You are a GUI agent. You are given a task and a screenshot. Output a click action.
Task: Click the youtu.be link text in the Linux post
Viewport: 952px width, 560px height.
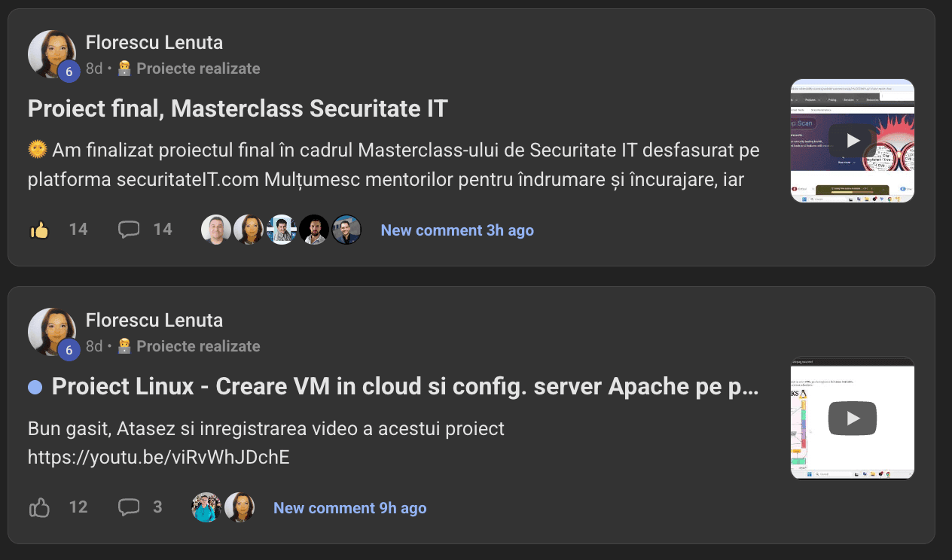[158, 457]
